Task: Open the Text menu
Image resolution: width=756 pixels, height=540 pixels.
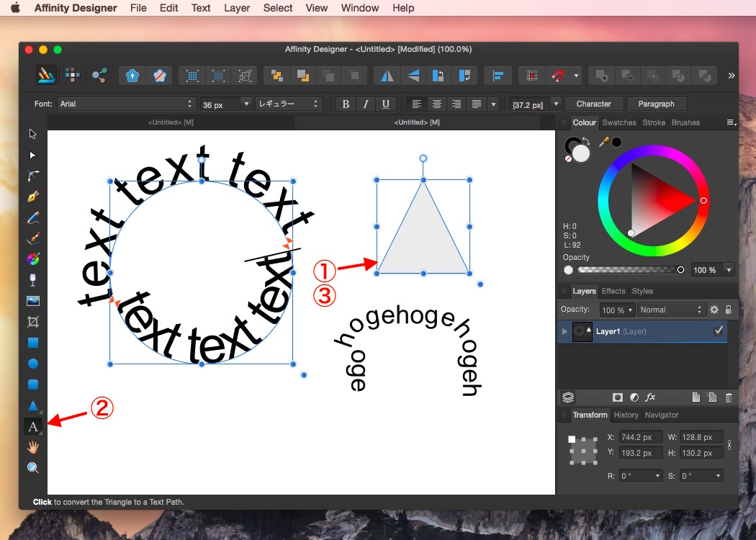Action: point(201,8)
